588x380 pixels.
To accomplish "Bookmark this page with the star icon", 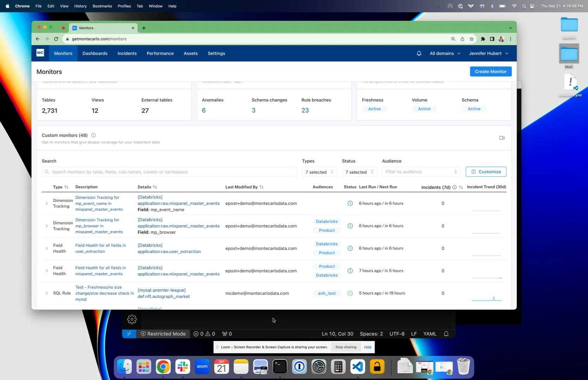I will pyautogui.click(x=471, y=39).
